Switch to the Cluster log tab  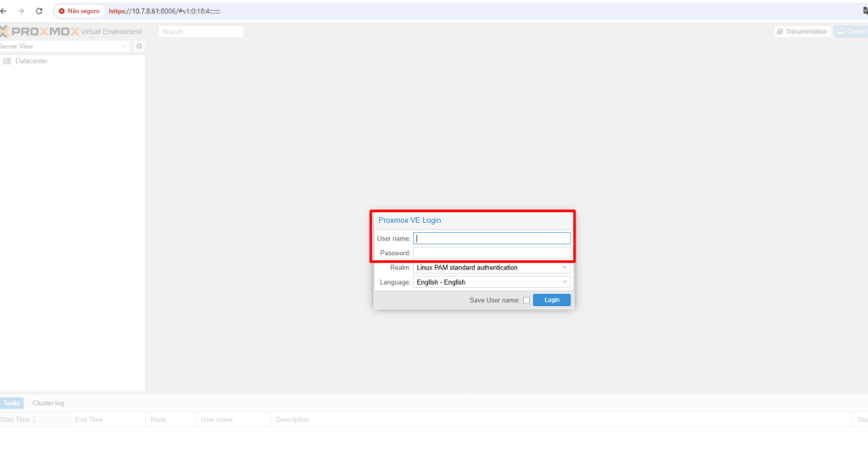48,403
